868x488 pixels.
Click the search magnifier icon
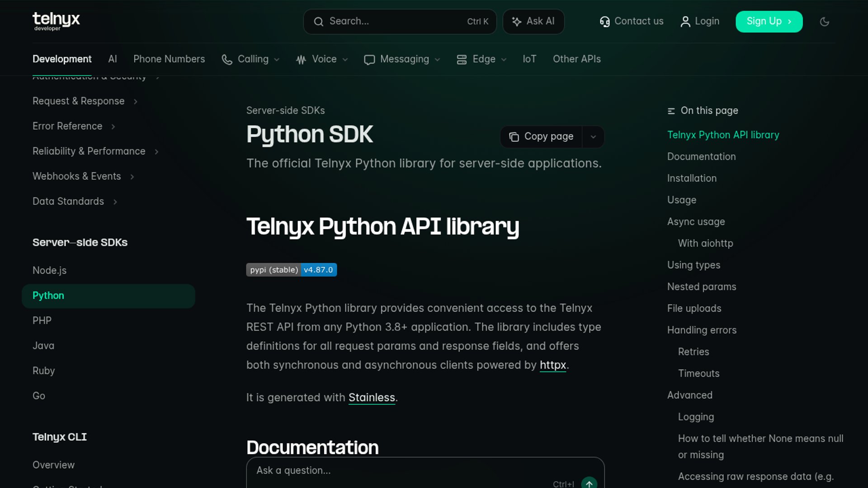coord(319,22)
